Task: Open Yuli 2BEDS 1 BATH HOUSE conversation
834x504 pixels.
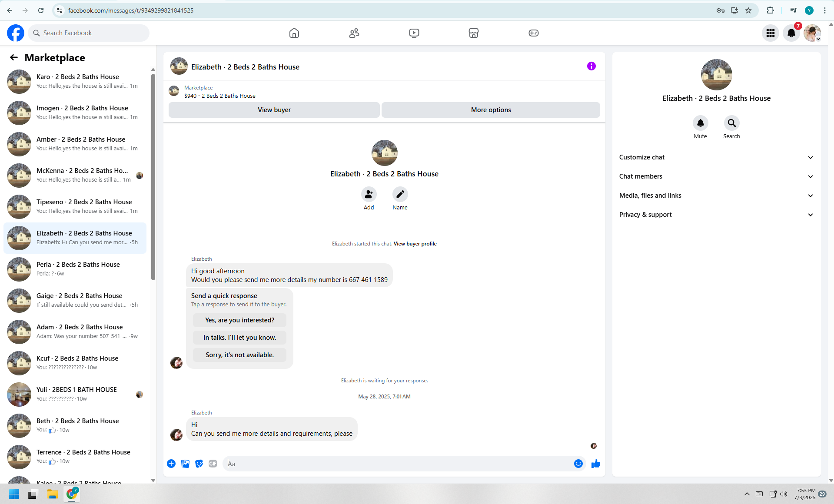Action: [75, 395]
